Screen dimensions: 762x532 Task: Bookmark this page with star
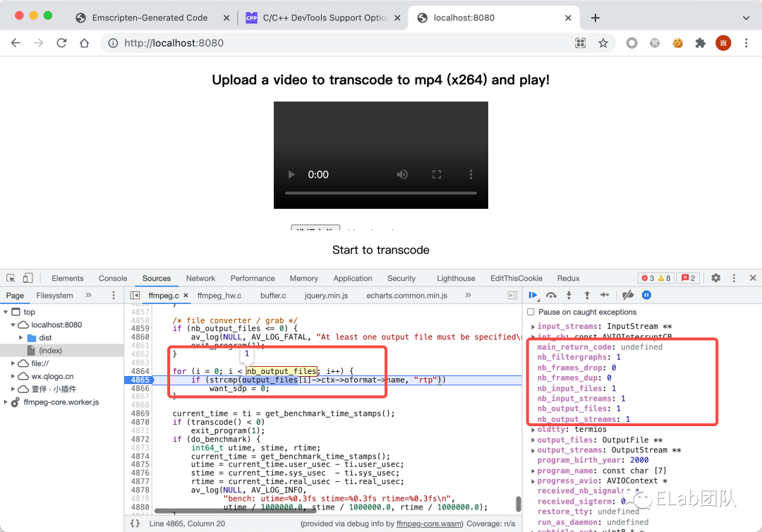[x=603, y=43]
